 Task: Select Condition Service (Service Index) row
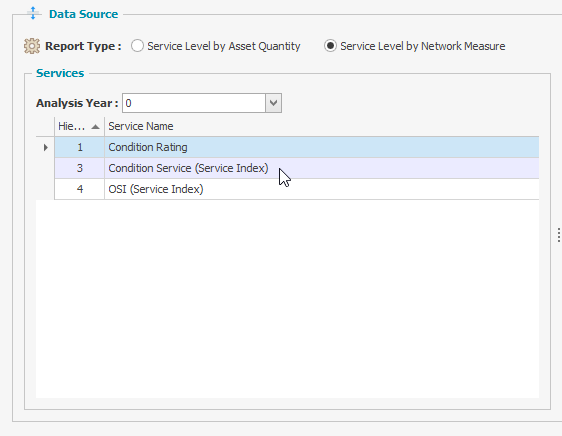click(296, 168)
